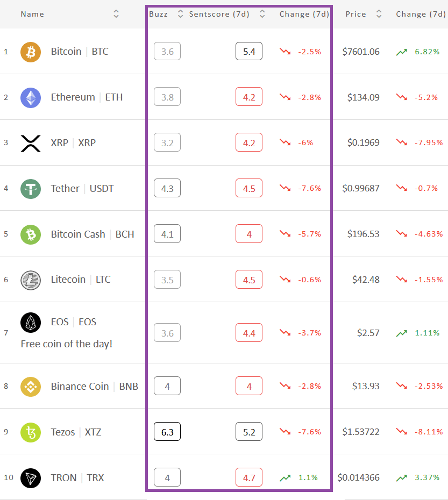448x500 pixels.
Task: Click the XRP black X logo
Action: click(x=31, y=143)
